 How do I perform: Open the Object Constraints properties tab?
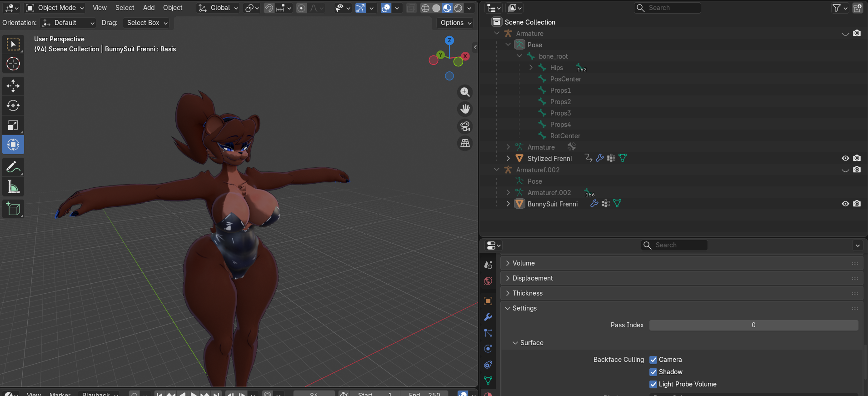[488, 365]
